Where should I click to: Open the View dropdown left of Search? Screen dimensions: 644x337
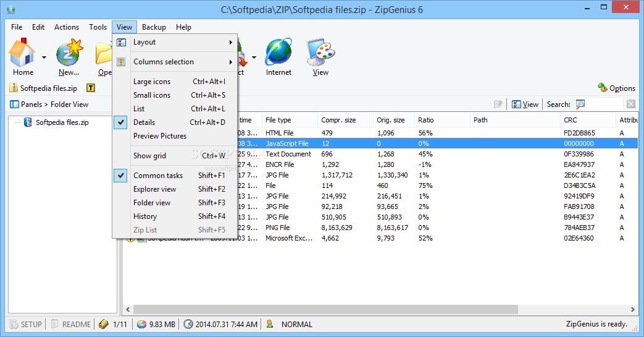(x=525, y=104)
